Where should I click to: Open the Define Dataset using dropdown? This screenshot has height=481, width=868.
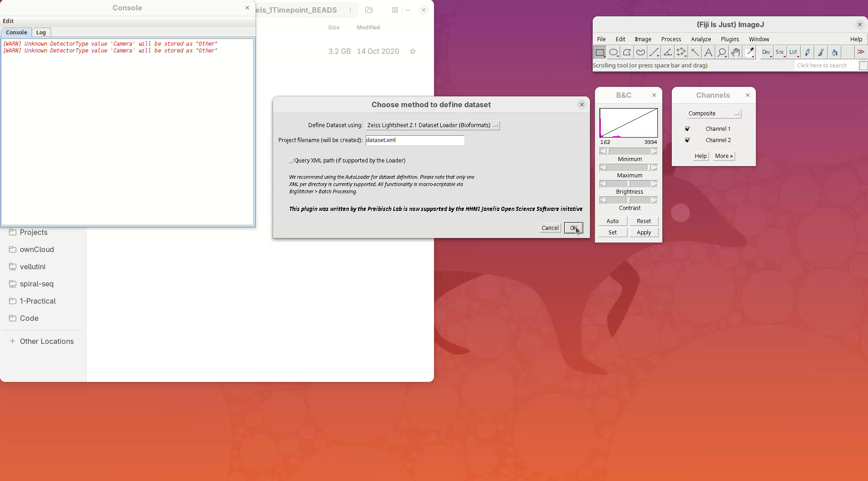click(432, 125)
